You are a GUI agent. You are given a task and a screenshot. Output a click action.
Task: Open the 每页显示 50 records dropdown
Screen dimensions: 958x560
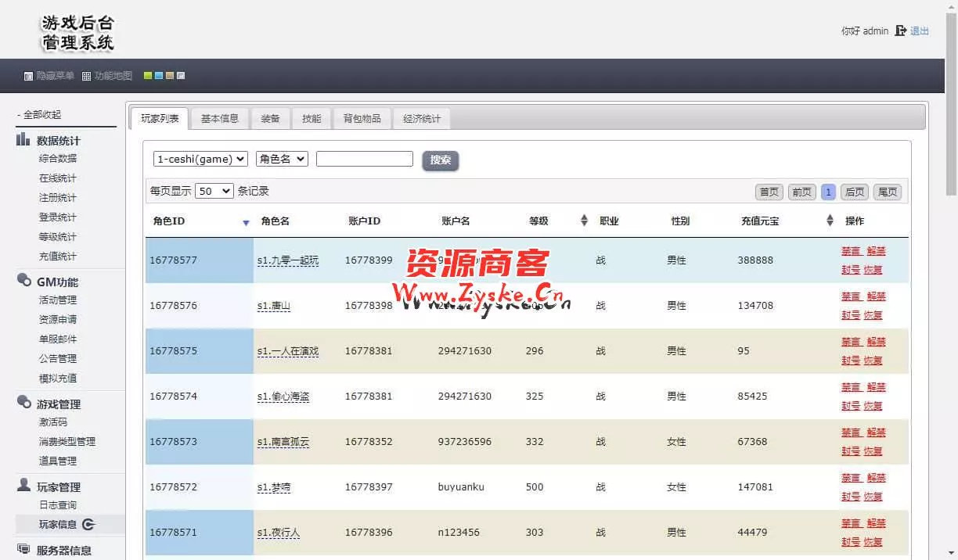click(214, 191)
